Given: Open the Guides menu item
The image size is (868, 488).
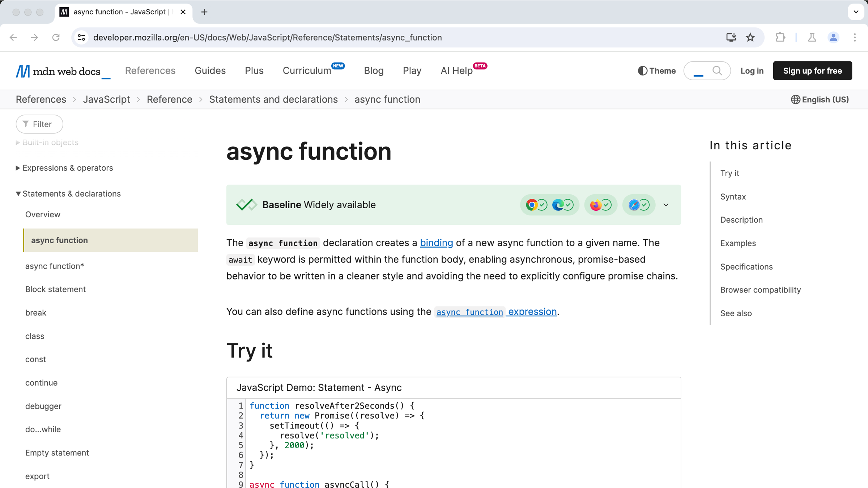Looking at the screenshot, I should 210,71.
